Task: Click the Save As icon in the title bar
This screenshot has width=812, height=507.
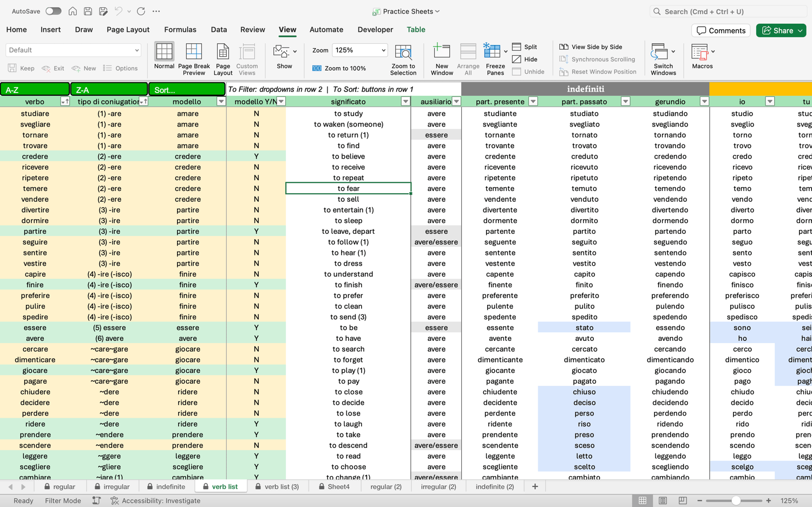Action: (x=103, y=11)
